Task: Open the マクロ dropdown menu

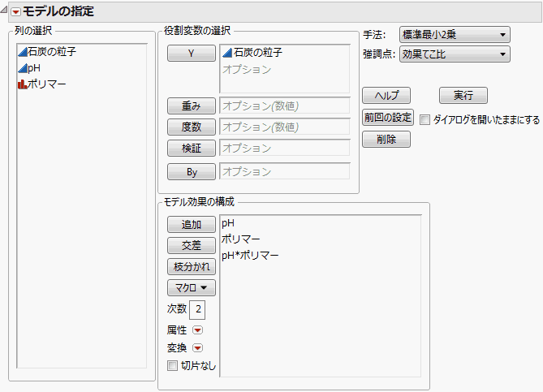Action: [x=192, y=288]
